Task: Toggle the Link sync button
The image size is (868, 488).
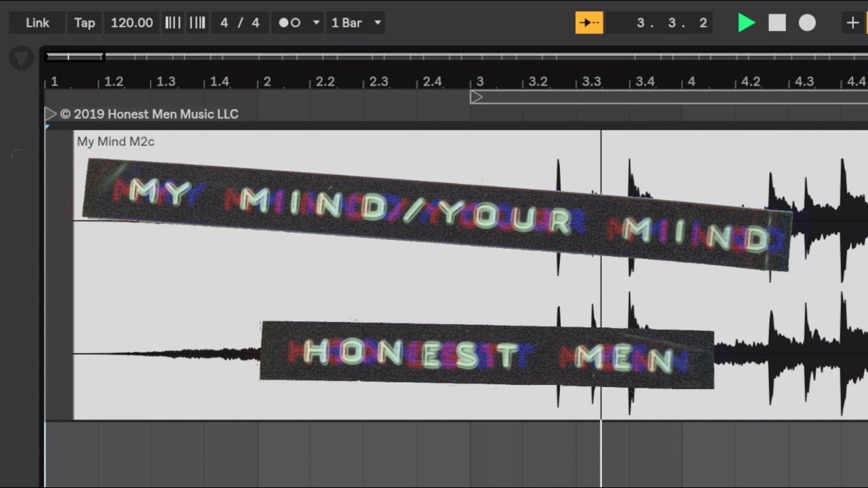Action: (37, 23)
